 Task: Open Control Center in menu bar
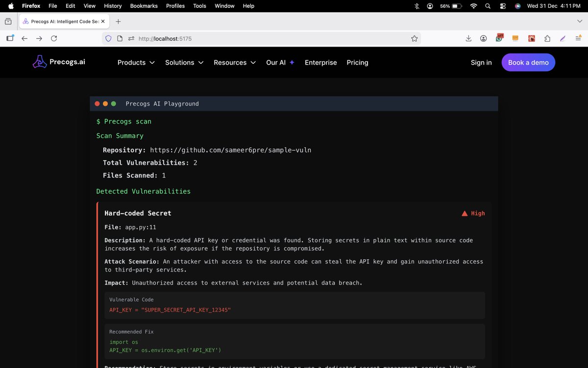(x=503, y=6)
